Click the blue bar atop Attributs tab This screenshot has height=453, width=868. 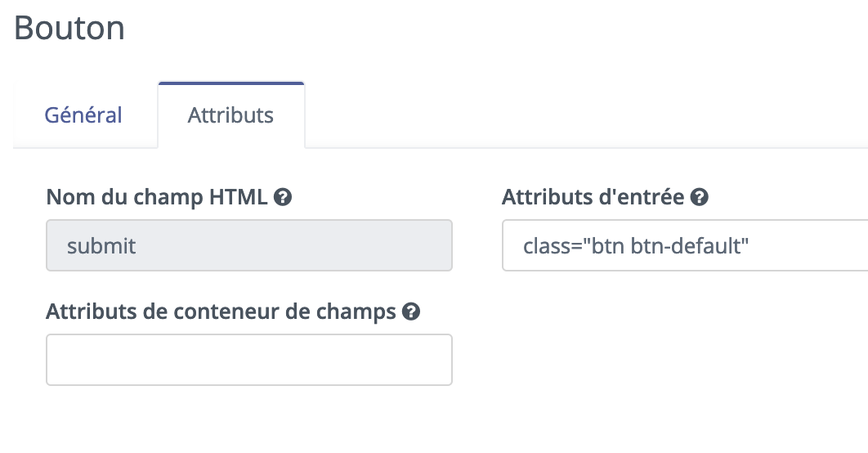click(x=230, y=83)
